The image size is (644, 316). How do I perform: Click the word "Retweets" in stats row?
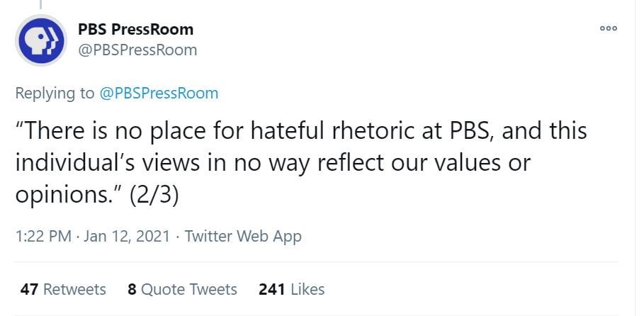pyautogui.click(x=74, y=289)
